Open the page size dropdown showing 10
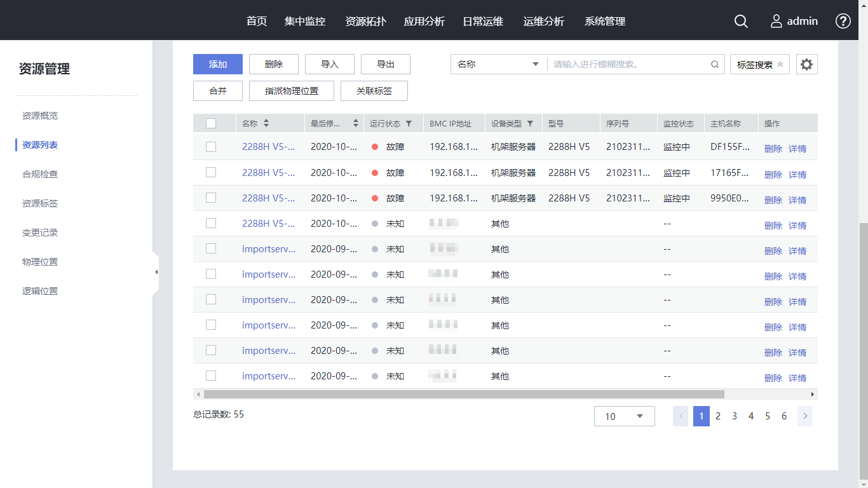 coord(624,416)
